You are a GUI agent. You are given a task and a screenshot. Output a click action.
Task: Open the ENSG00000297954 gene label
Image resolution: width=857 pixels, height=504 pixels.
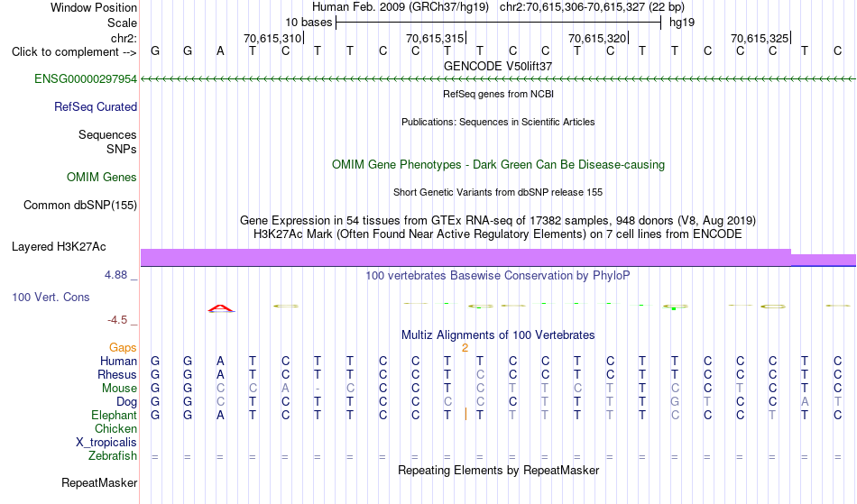tap(86, 79)
